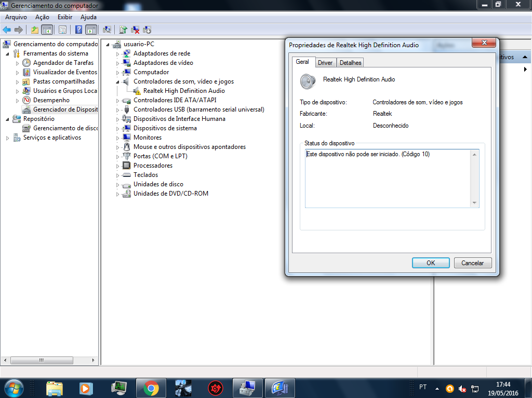The height and width of the screenshot is (398, 532).
Task: Click the Forward arrow in the toolbar
Action: tap(19, 30)
